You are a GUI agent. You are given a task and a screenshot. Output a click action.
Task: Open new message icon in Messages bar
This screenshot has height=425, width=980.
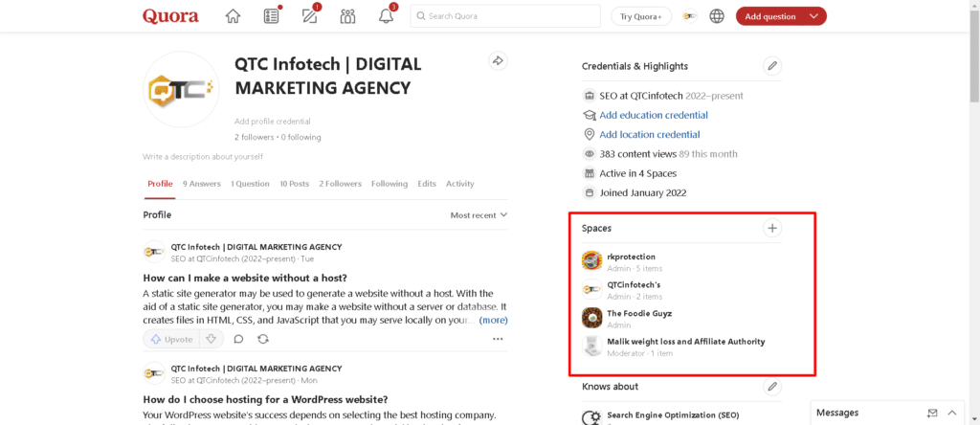932,413
